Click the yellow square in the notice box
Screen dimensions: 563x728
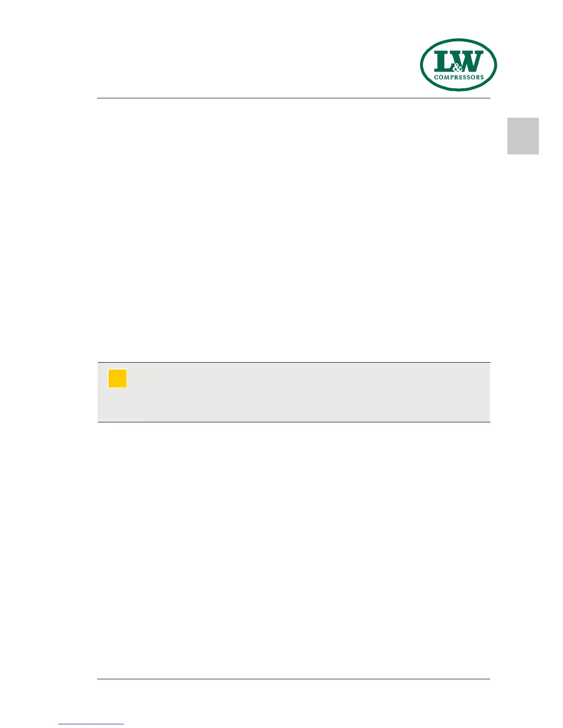117,378
